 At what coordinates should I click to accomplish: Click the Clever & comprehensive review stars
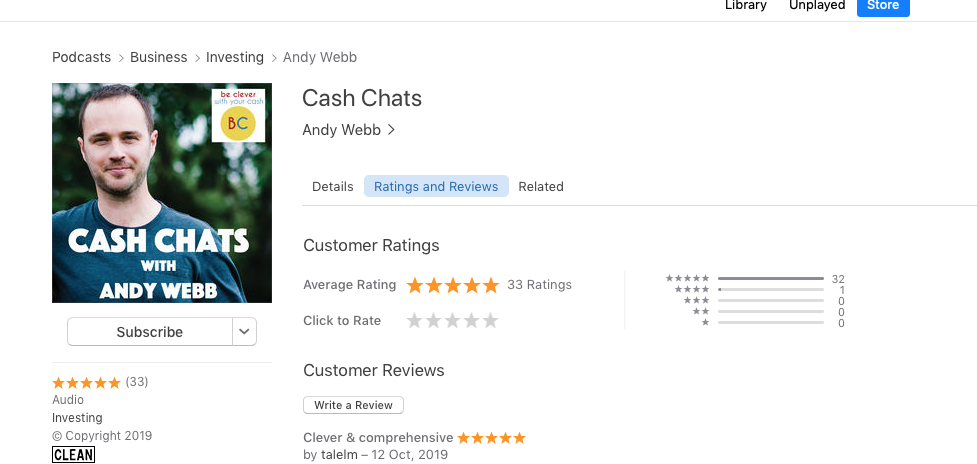point(491,438)
